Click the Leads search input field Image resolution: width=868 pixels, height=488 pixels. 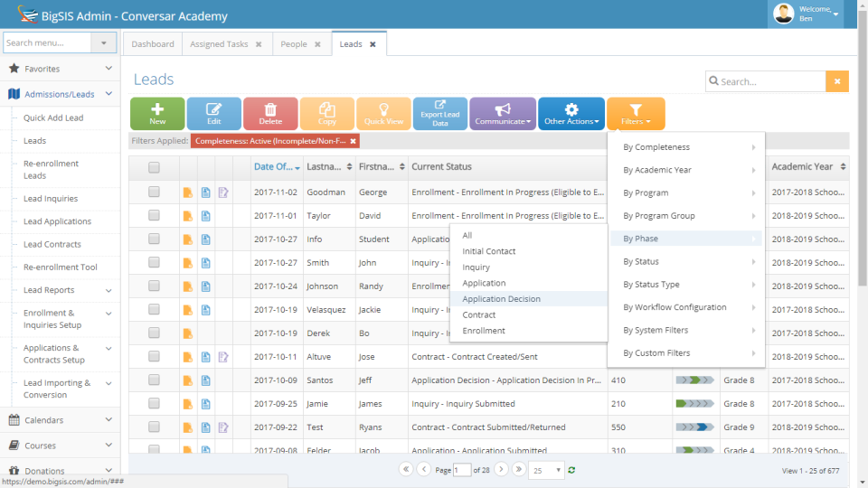766,81
